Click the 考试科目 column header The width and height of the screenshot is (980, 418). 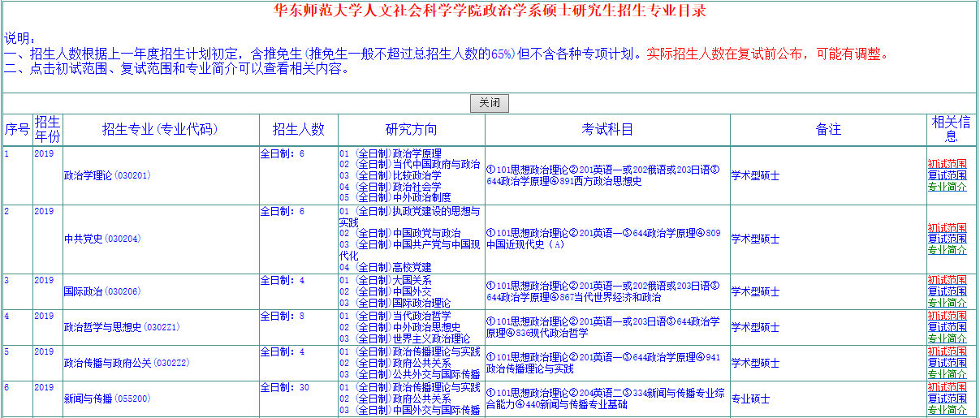(607, 130)
